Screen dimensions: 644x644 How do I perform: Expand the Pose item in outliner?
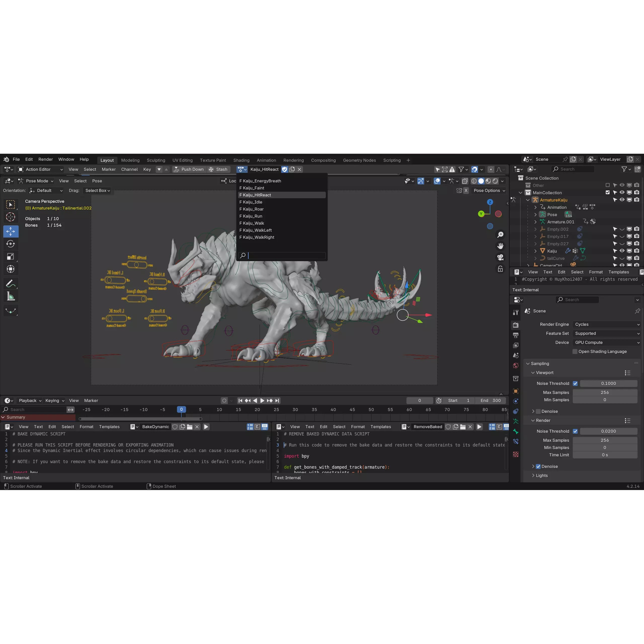click(x=536, y=215)
